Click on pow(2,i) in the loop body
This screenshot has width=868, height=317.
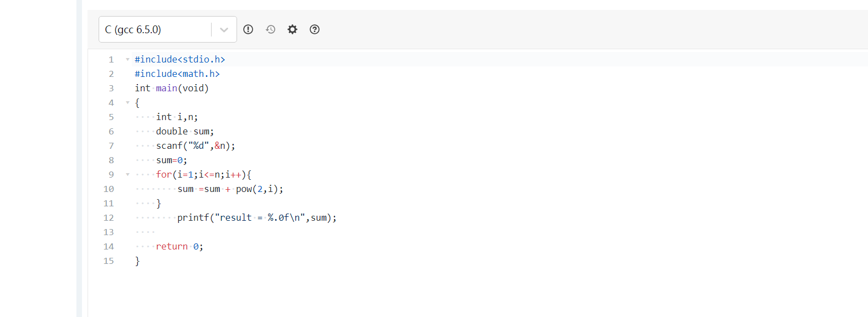pos(259,189)
